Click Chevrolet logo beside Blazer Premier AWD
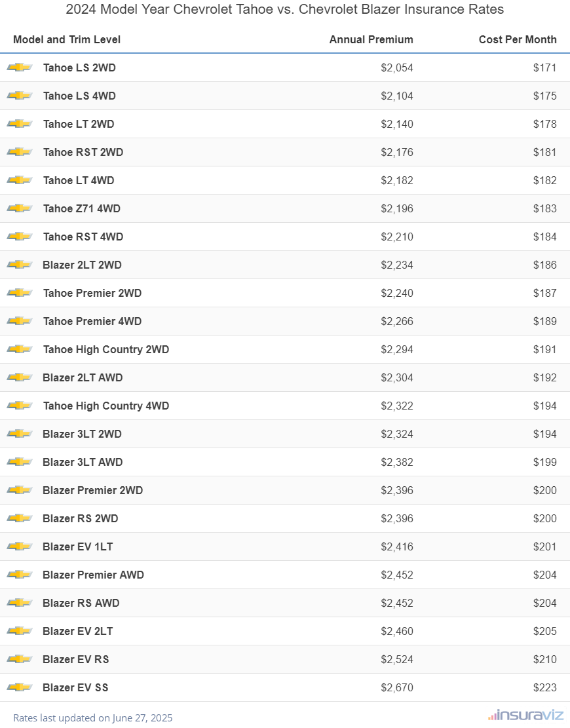Screen dimensions: 570x728 (x=20, y=574)
